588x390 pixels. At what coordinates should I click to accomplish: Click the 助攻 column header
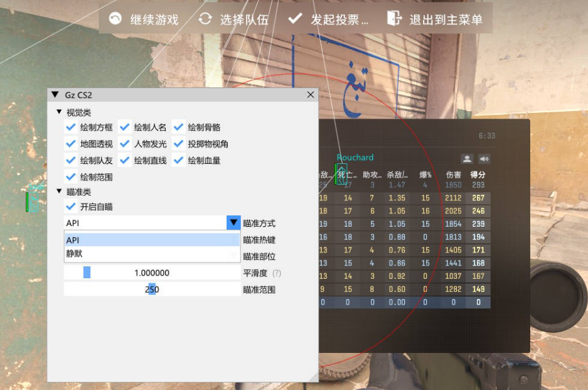click(372, 175)
